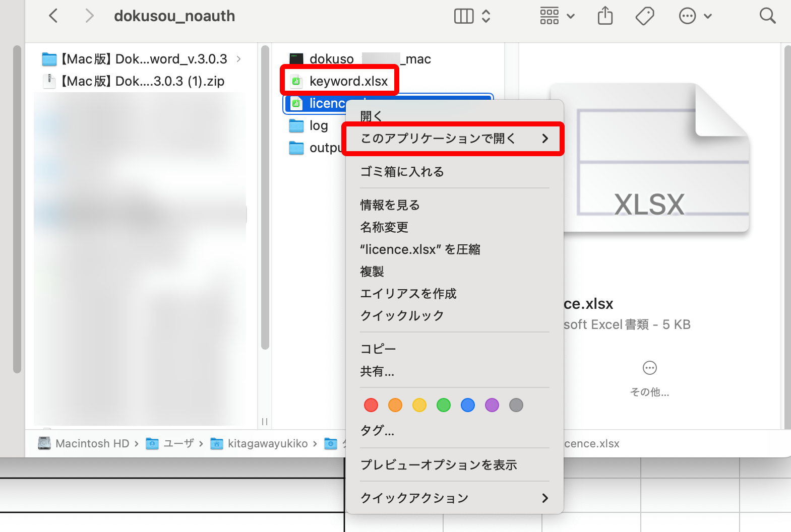Click the tag icon in toolbar
The image size is (791, 532).
pos(645,16)
